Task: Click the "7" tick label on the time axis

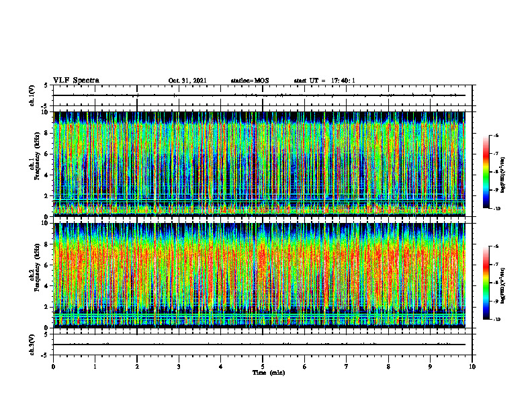Action: click(347, 367)
